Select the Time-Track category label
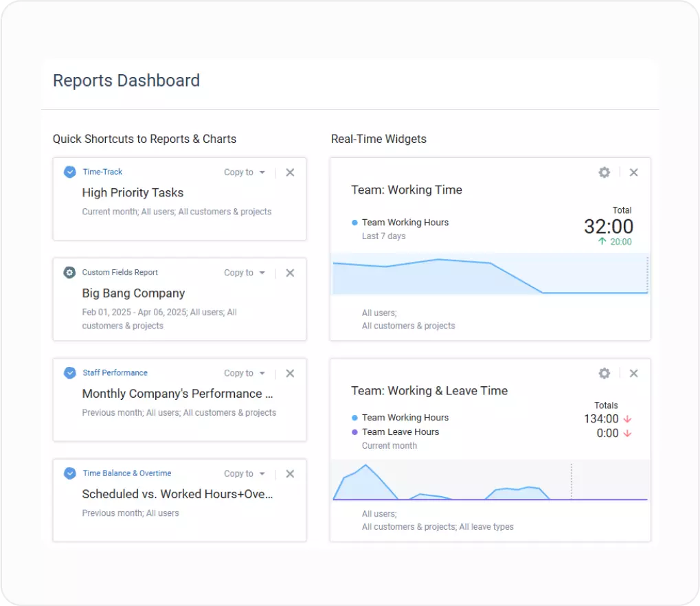 coord(101,172)
